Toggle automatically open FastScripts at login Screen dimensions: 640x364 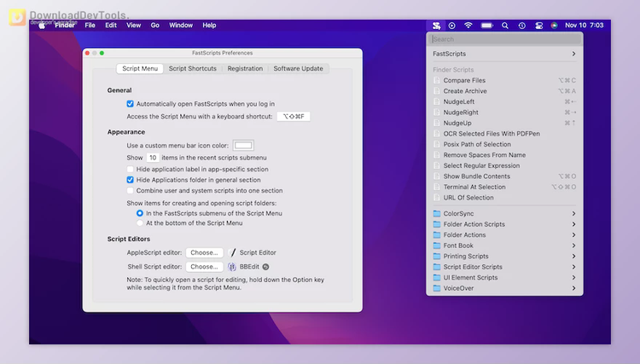click(131, 104)
